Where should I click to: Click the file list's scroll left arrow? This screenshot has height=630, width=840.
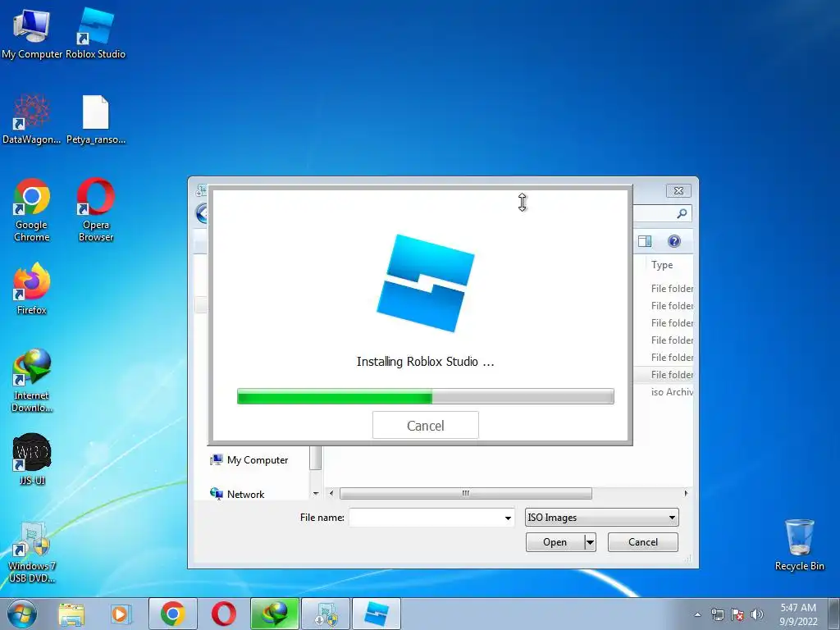click(x=331, y=493)
